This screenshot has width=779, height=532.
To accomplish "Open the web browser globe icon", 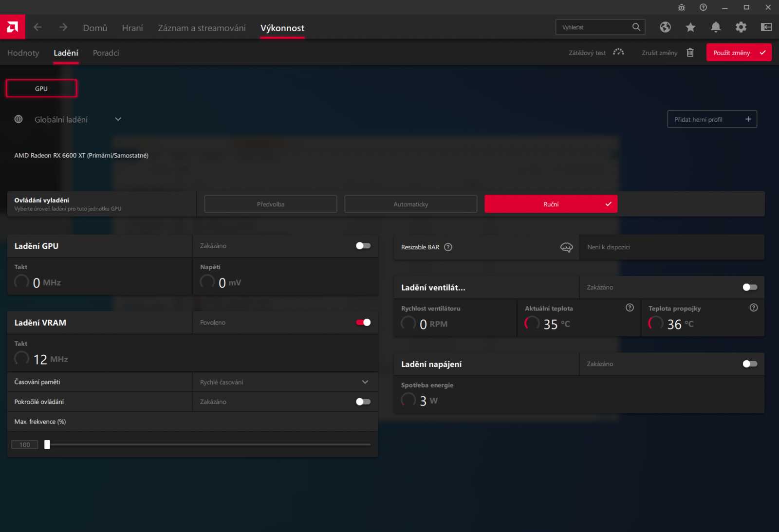I will [x=665, y=27].
